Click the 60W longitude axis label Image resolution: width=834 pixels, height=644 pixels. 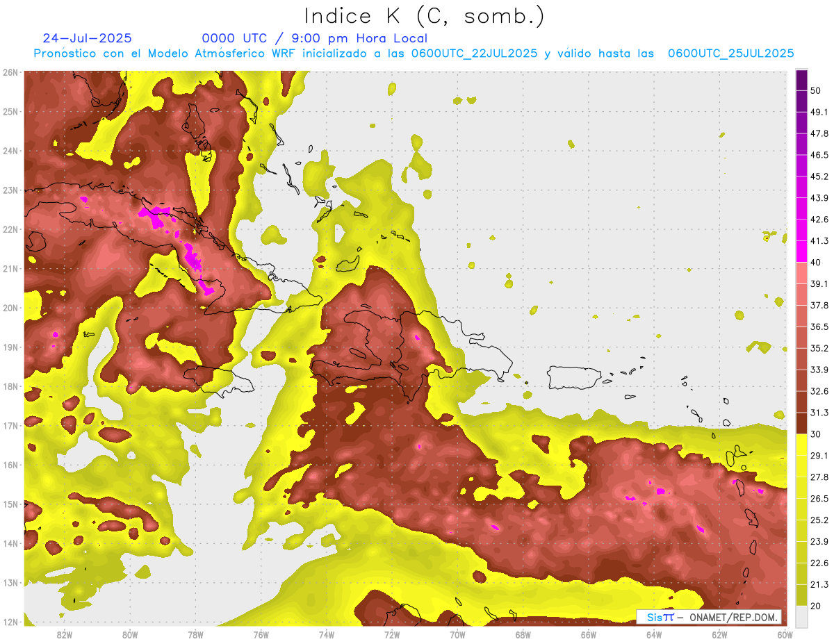pos(785,634)
